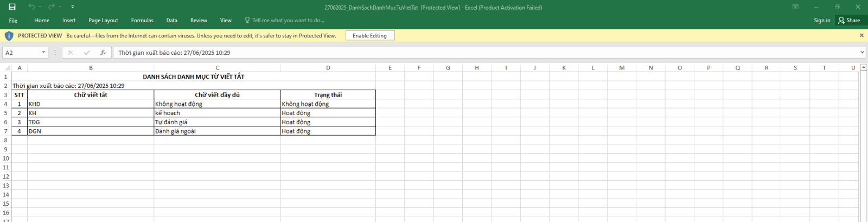Click the Protected View shield icon
Image resolution: width=868 pixels, height=222 pixels.
click(x=9, y=36)
